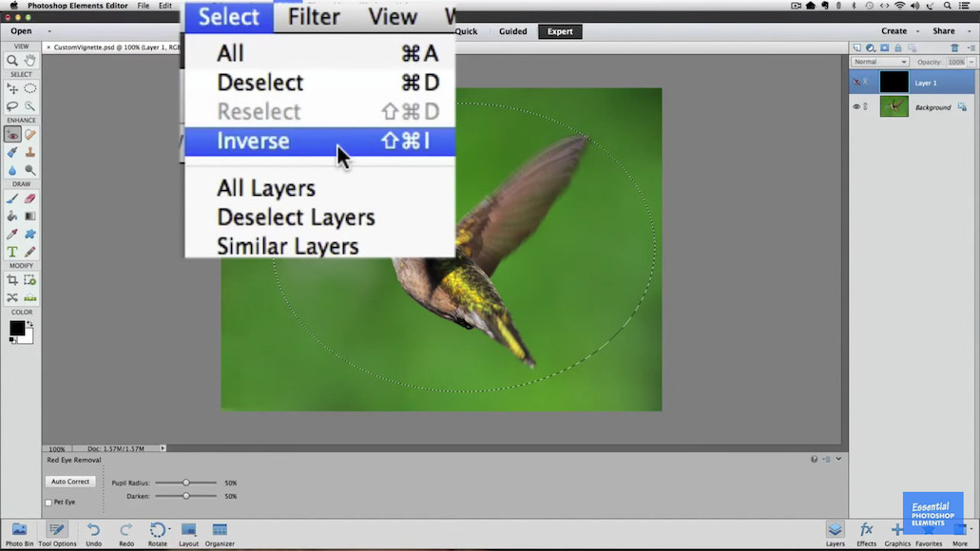Adjust the Pupil Radius slider

(x=185, y=483)
